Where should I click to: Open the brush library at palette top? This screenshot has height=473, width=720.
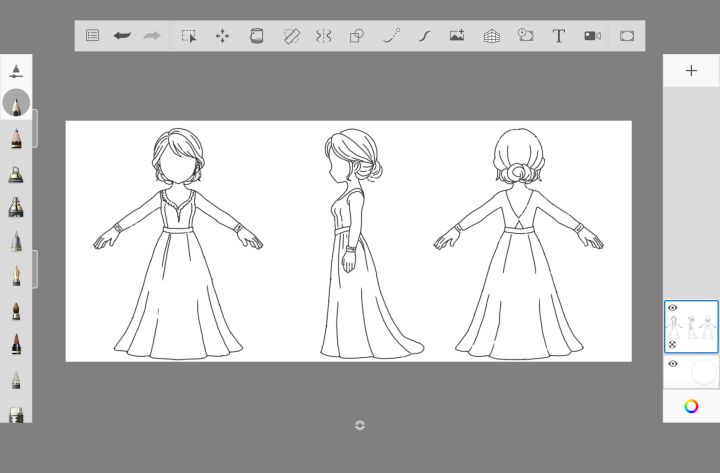tap(16, 71)
